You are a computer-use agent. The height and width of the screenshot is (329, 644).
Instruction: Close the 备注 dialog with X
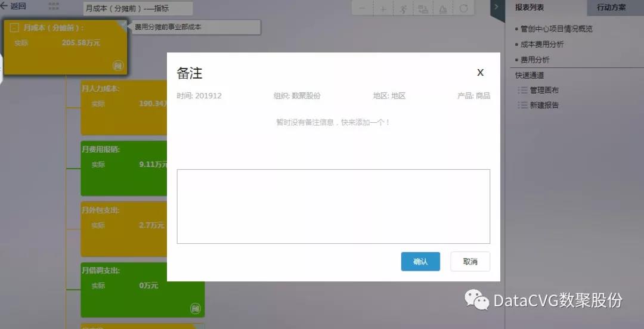[480, 73]
